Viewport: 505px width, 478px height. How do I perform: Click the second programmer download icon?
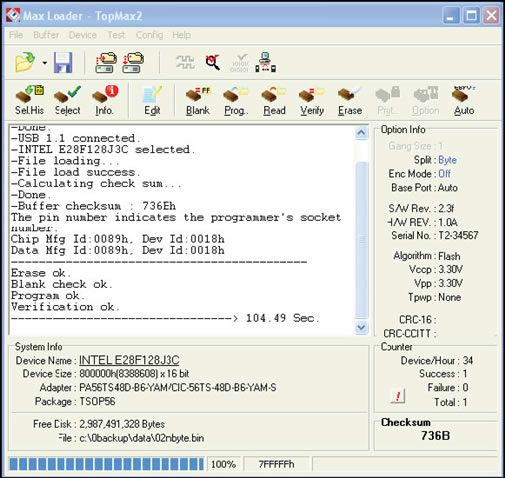(x=133, y=62)
